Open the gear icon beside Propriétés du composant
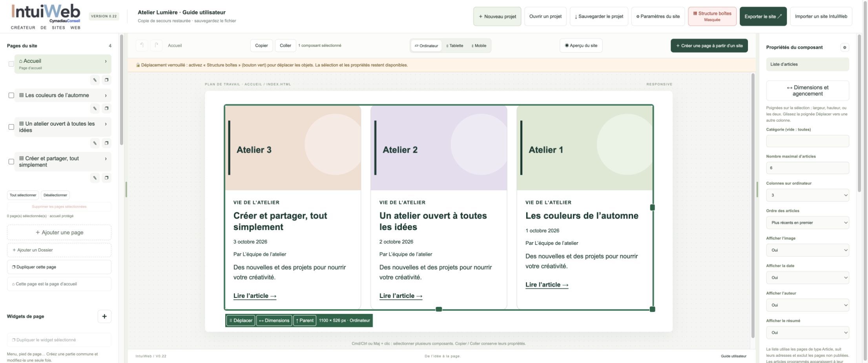 (x=844, y=47)
